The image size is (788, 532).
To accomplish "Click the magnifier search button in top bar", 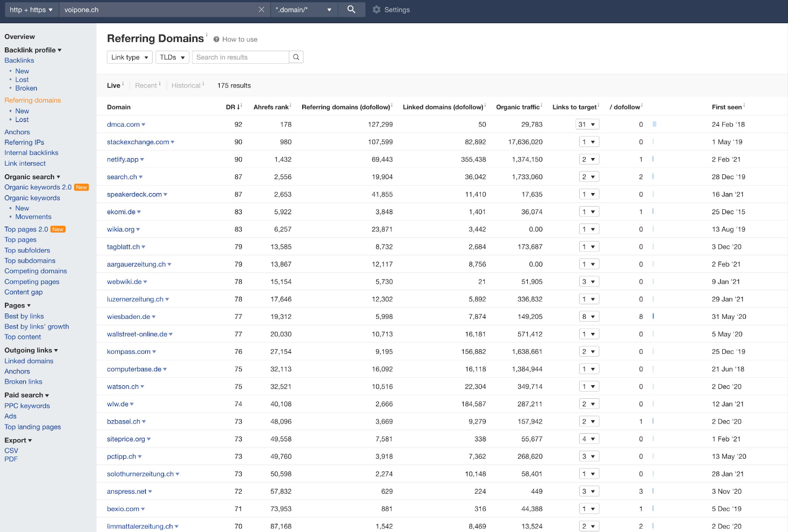I will pyautogui.click(x=351, y=10).
